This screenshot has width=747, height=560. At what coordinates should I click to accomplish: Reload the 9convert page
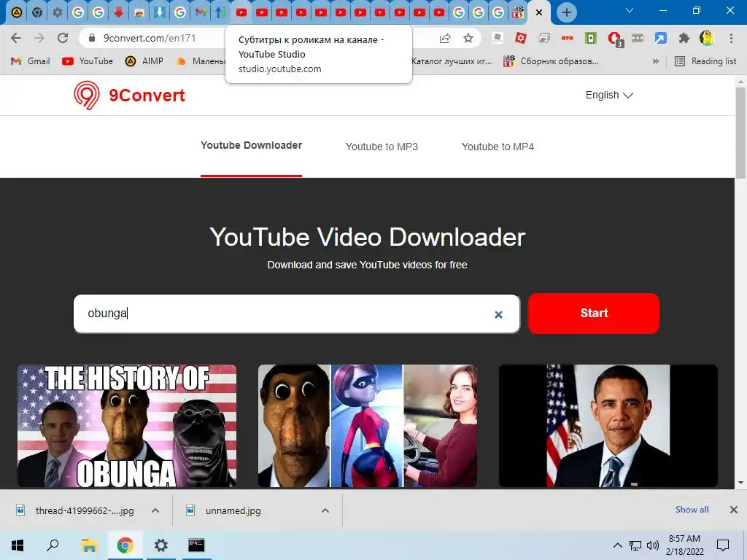coord(63,38)
